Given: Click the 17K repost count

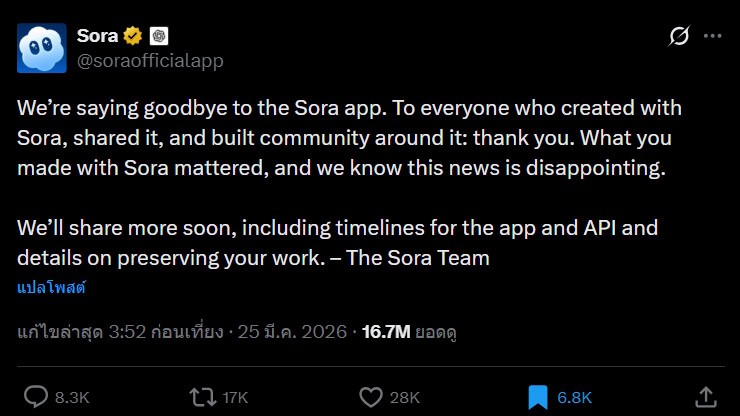Looking at the screenshot, I should coord(235,397).
